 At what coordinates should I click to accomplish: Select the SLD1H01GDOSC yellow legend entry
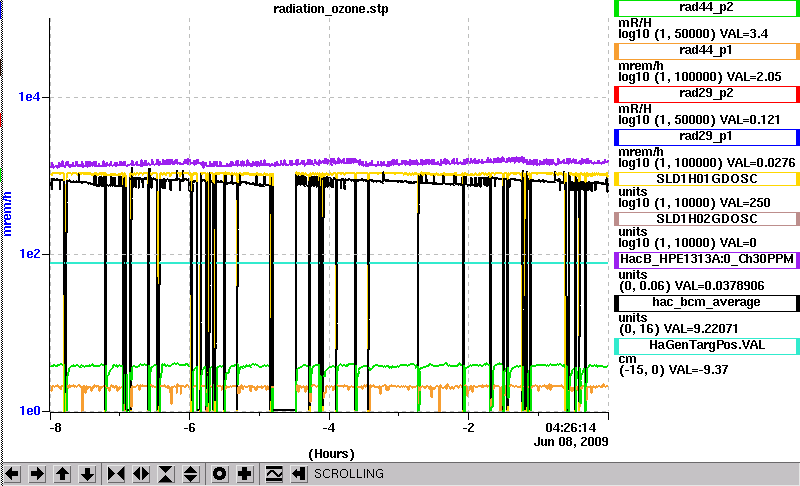(707, 179)
